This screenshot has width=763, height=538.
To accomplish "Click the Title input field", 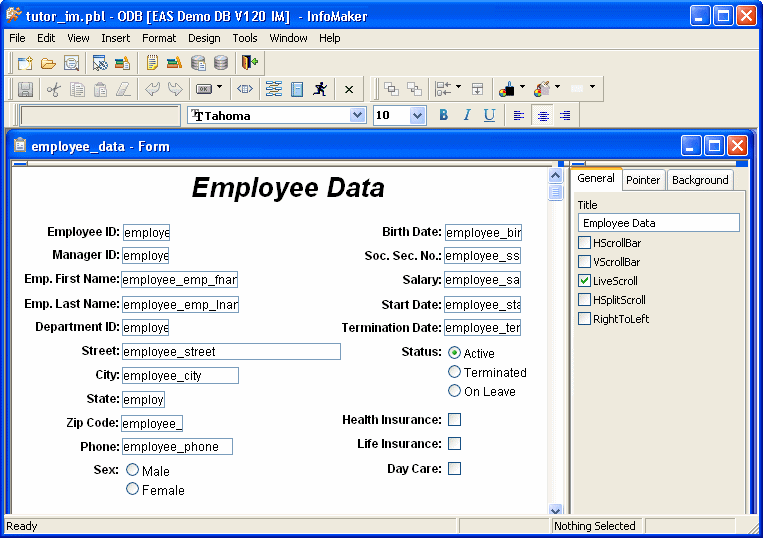I will pos(659,223).
